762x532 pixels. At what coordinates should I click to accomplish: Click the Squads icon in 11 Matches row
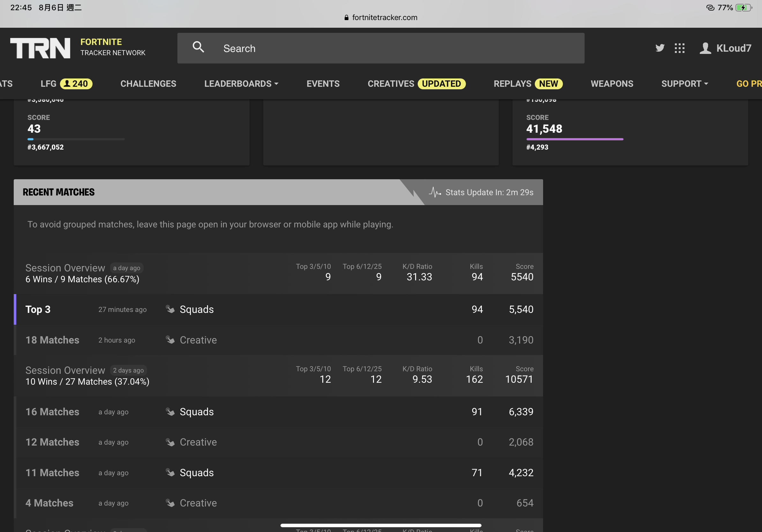[170, 473]
